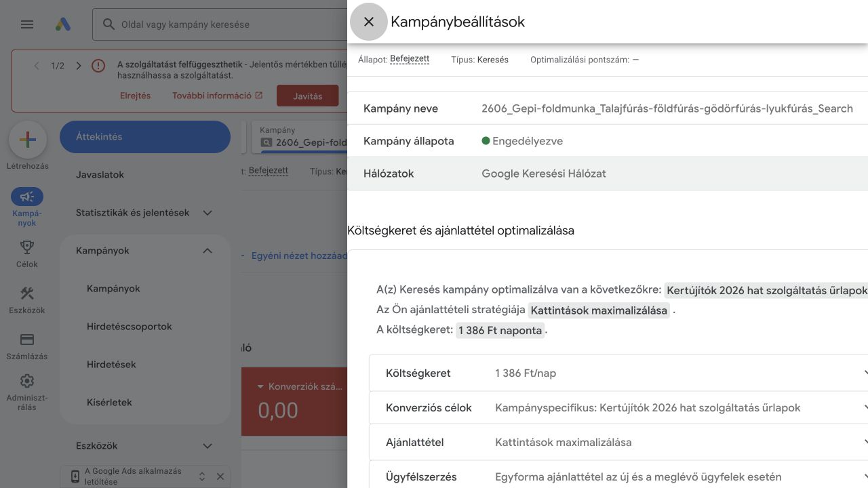This screenshot has height=488, width=868.
Task: Click the Befejezett status in panel header
Action: pyautogui.click(x=410, y=59)
